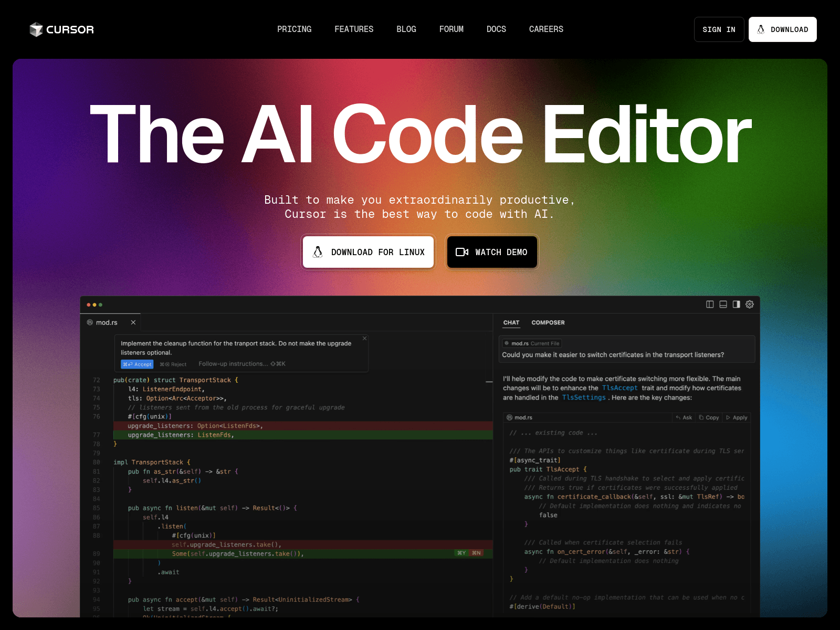Select the mod.rs editor tab

[110, 322]
